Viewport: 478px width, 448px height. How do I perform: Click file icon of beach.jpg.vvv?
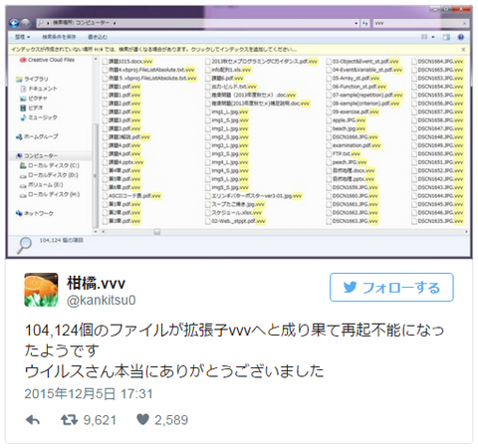coord(329,128)
